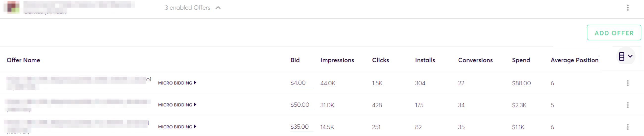Open three-dot menu for the $35.00 offer
644x136 pixels.
click(x=627, y=127)
